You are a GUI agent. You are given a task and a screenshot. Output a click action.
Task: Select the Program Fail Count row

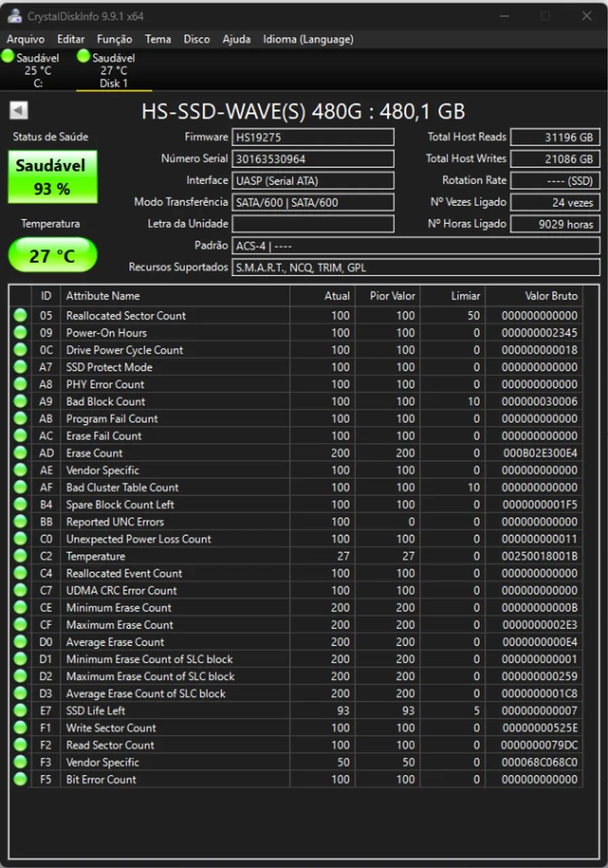click(x=296, y=418)
